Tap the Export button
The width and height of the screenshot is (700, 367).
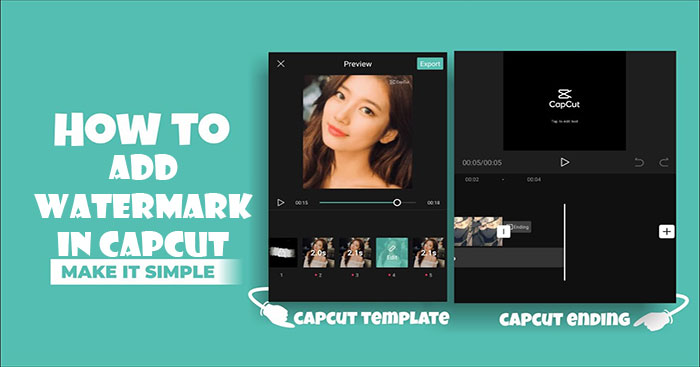(x=430, y=64)
